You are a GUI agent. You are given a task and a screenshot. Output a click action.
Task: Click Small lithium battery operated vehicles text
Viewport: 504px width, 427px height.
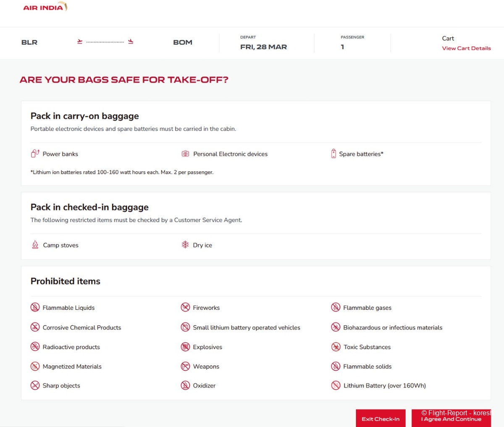pos(247,327)
